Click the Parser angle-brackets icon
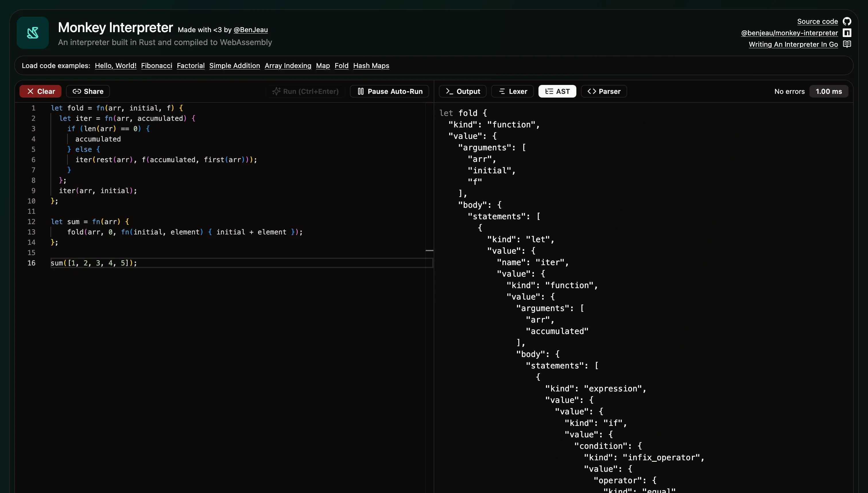 [592, 92]
